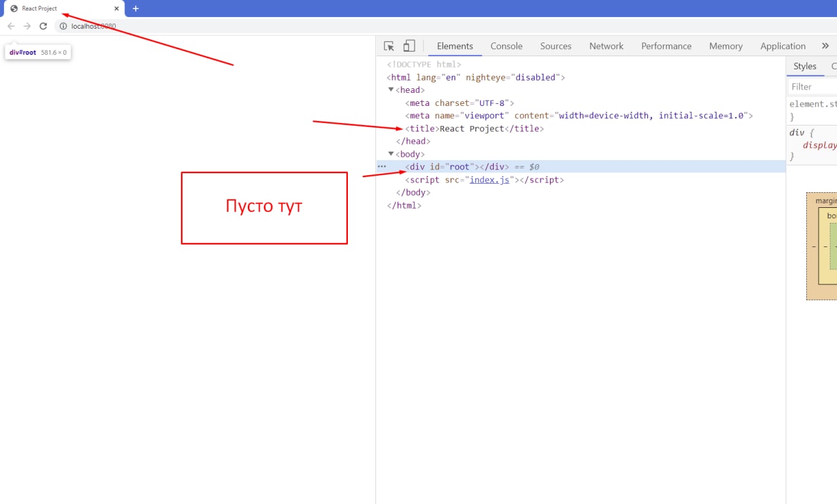Screen dimensions: 837x504
Task: Select the meta charset line
Action: point(460,103)
